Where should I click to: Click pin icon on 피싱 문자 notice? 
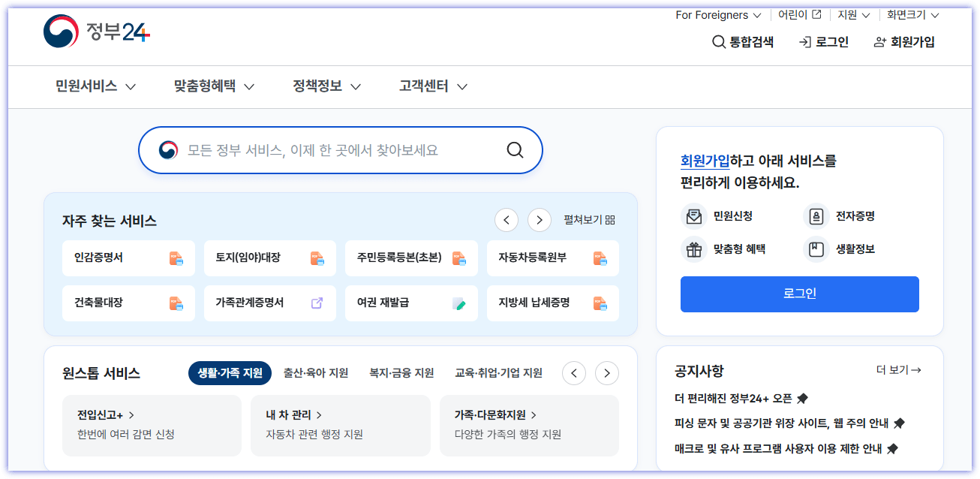[899, 423]
